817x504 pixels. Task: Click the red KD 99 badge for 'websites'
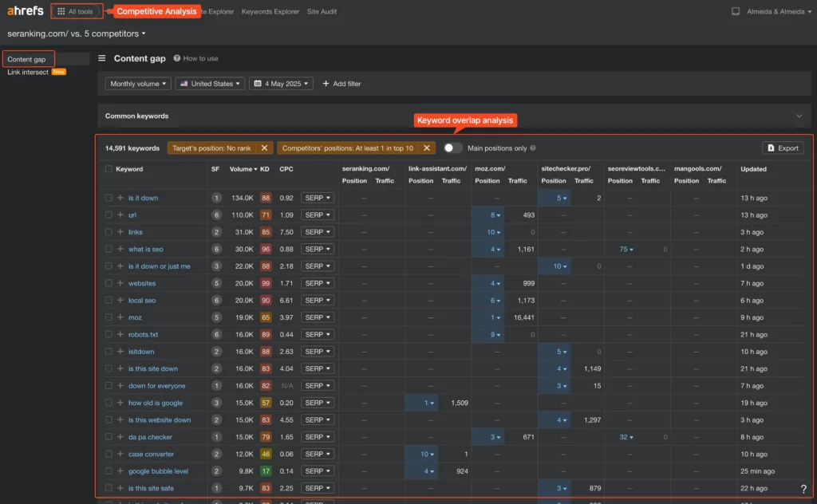(265, 283)
